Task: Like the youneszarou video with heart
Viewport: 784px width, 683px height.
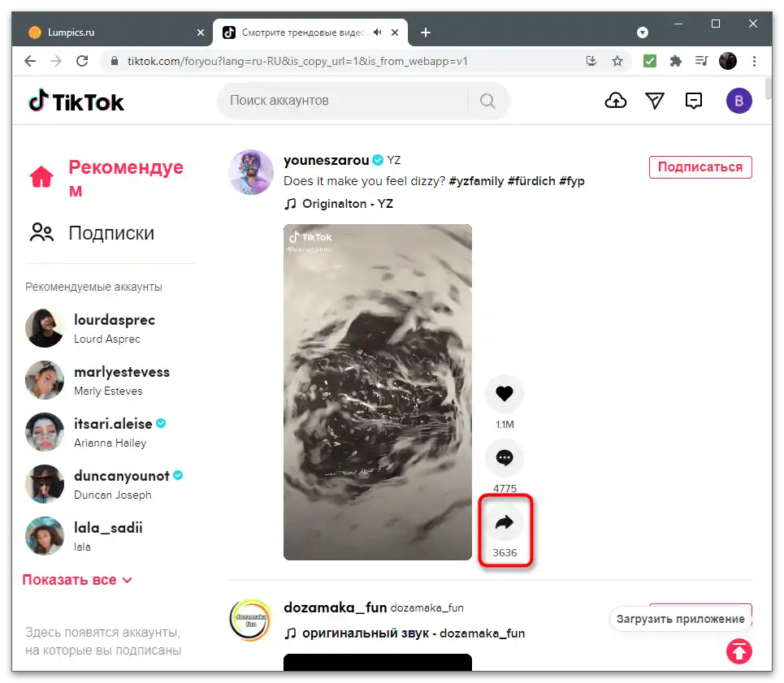Action: click(x=505, y=394)
